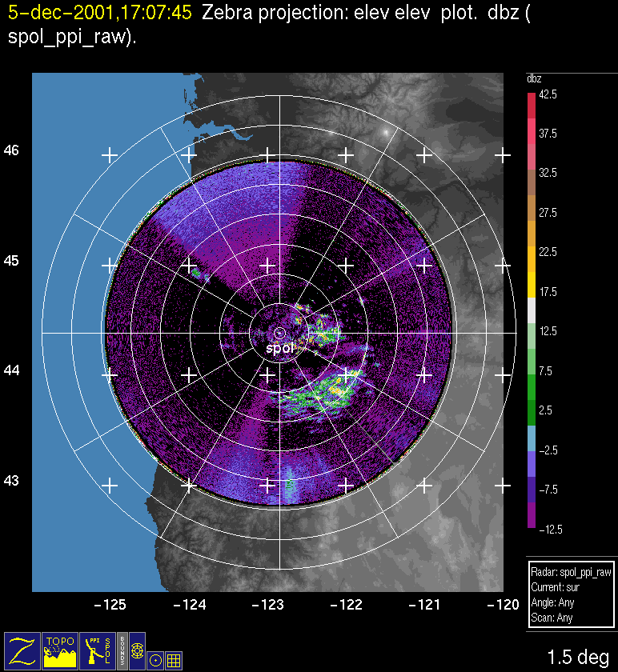Click the spol radar site marker
The width and height of the screenshot is (618, 672).
coord(279,332)
